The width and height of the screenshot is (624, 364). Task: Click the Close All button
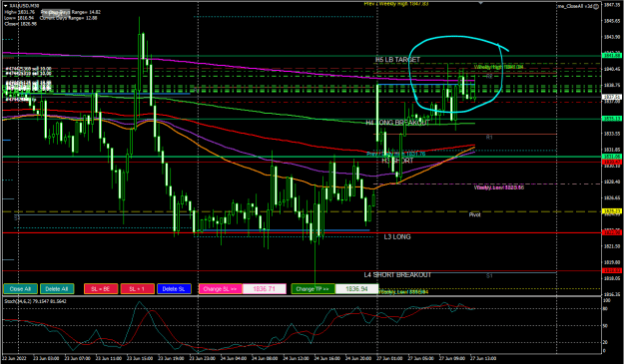(20, 289)
